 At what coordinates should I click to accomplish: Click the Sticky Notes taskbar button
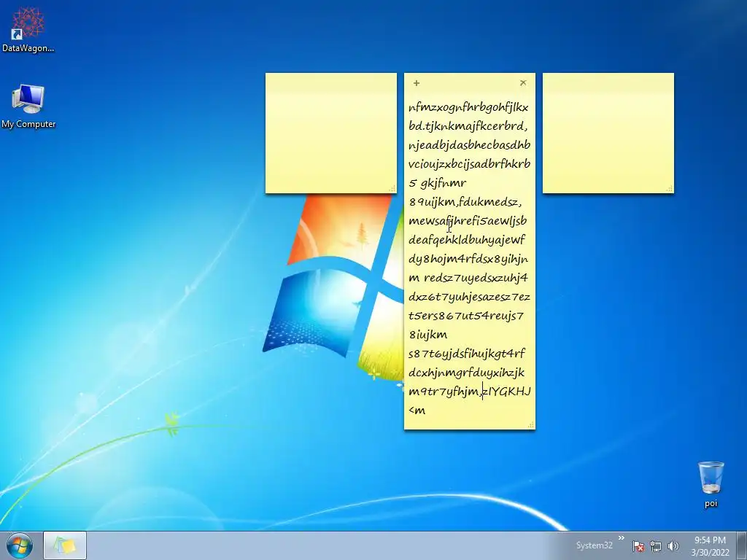pos(65,545)
